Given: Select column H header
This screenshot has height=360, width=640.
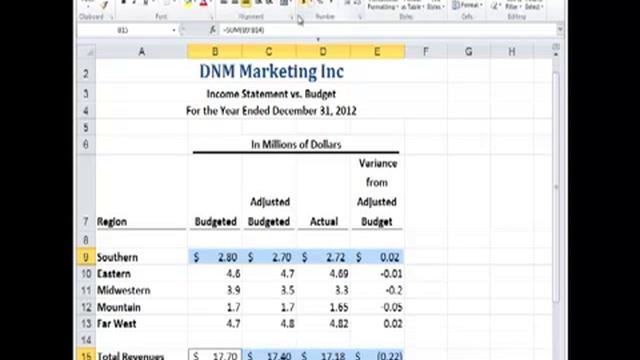Looking at the screenshot, I should coord(511,52).
